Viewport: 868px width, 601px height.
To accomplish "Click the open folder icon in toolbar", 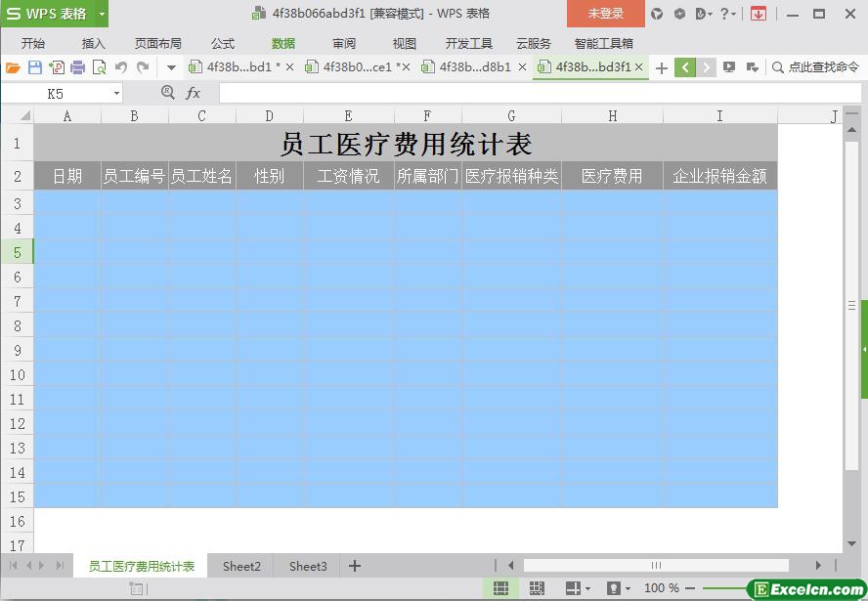I will tap(13, 67).
